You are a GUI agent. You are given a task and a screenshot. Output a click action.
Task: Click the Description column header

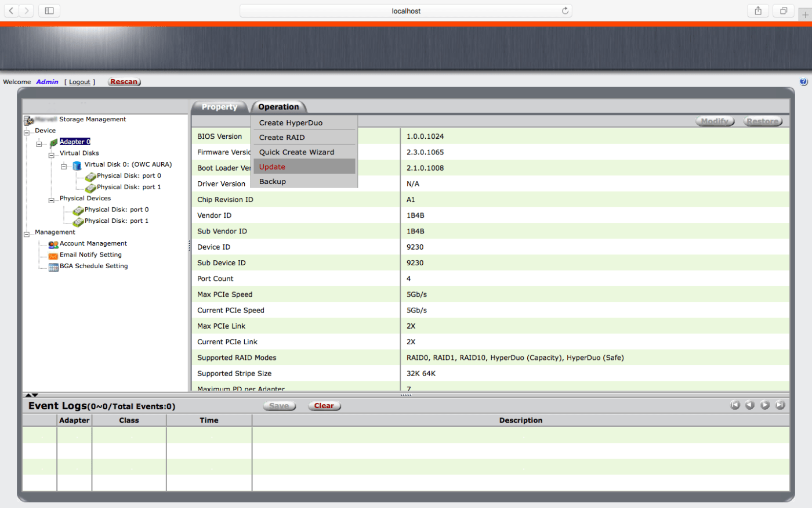pos(521,420)
